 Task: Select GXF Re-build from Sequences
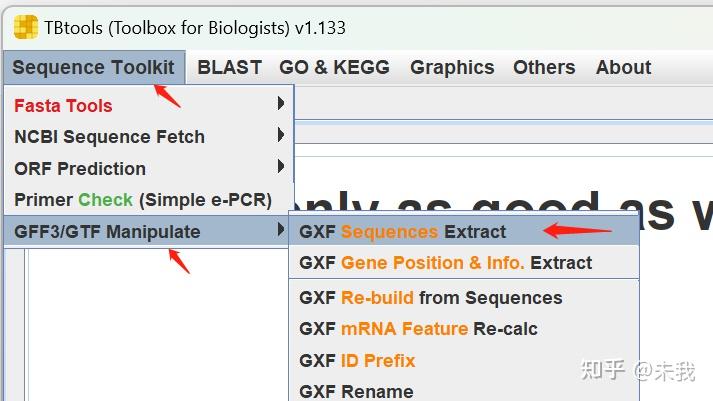430,298
